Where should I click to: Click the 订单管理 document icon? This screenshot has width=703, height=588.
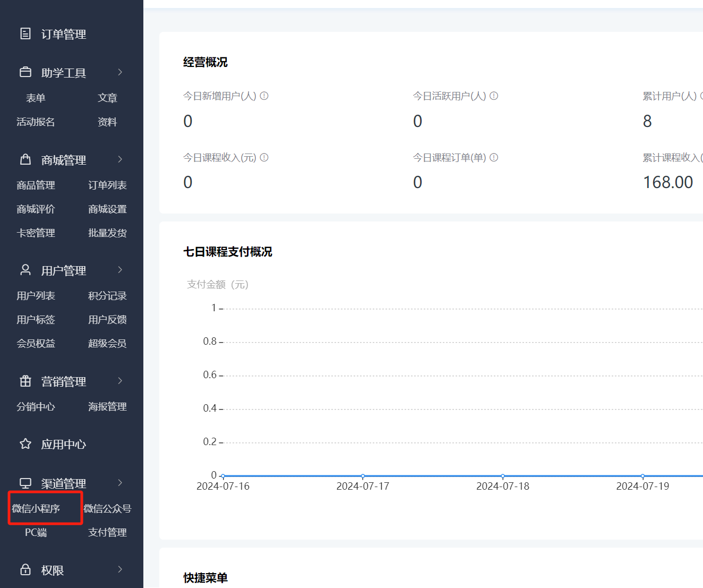point(25,34)
